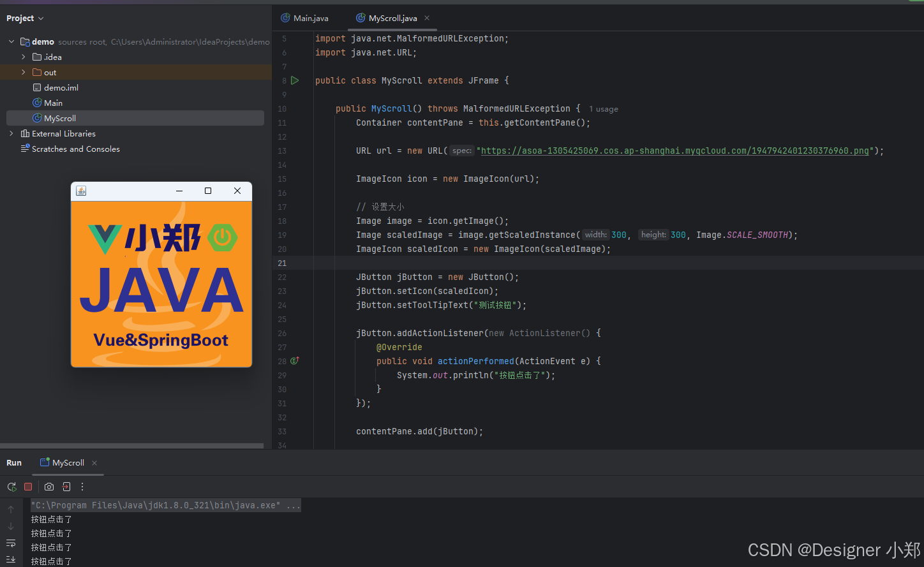Close the MyScroll run tab
Screen dimensions: 924x567
click(x=94, y=463)
